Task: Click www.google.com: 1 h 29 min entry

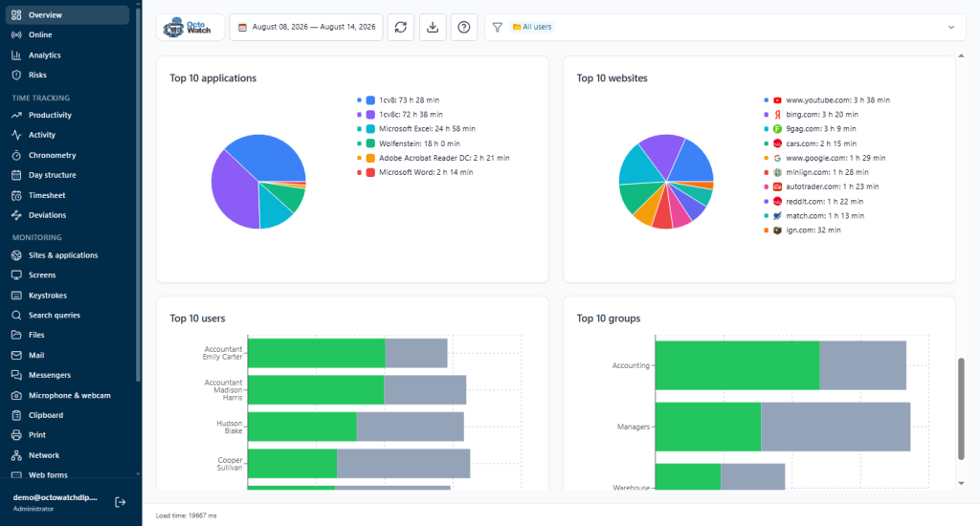Action: point(825,158)
